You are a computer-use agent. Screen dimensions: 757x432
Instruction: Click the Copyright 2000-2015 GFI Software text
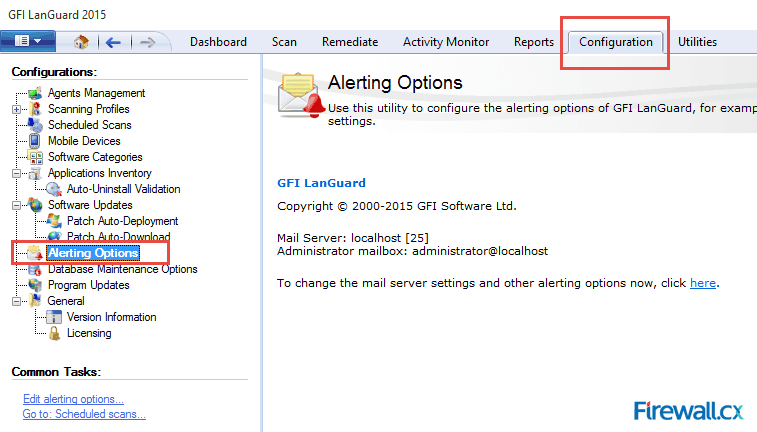[x=397, y=206]
